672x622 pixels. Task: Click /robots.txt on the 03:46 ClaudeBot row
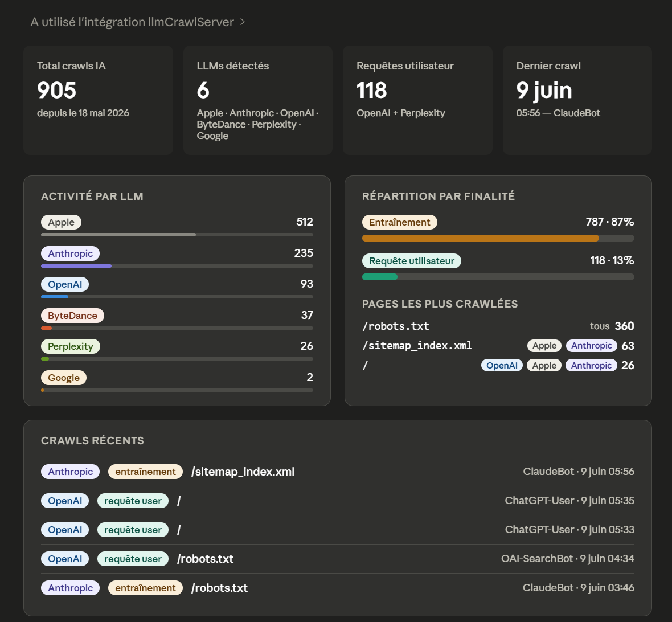[x=219, y=588]
